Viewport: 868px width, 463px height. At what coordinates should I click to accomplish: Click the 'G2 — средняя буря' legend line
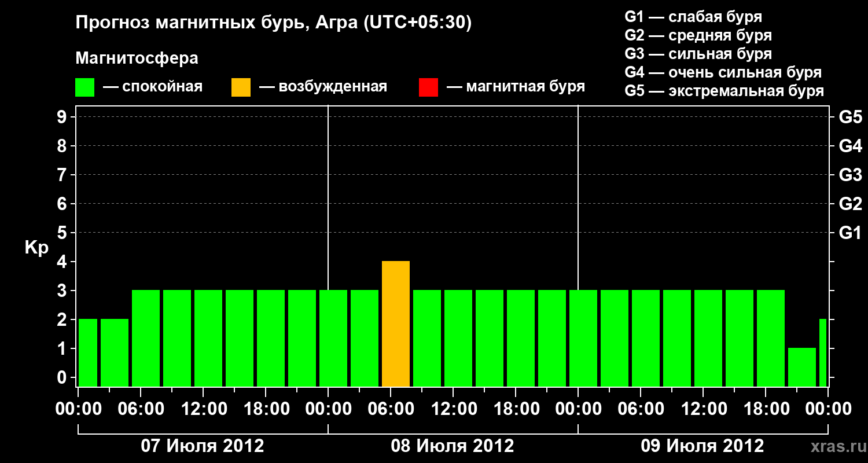point(698,35)
